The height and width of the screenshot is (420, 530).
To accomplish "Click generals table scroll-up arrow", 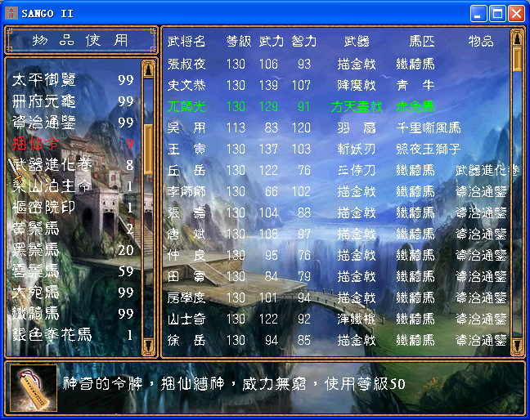I will (x=517, y=38).
